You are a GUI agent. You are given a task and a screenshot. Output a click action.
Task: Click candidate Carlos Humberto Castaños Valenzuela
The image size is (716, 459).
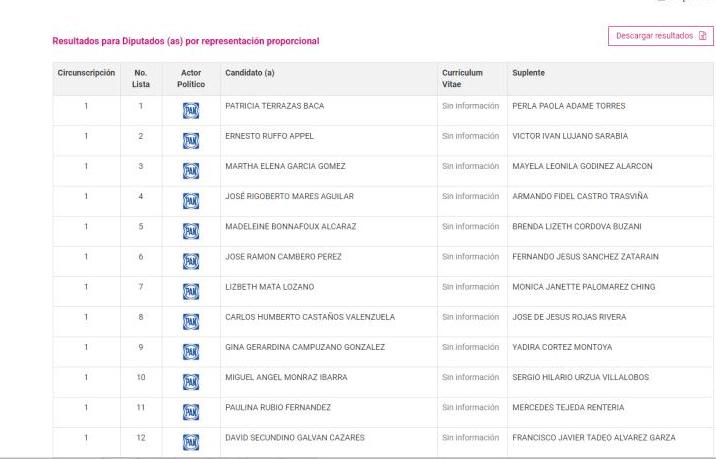pyautogui.click(x=310, y=317)
